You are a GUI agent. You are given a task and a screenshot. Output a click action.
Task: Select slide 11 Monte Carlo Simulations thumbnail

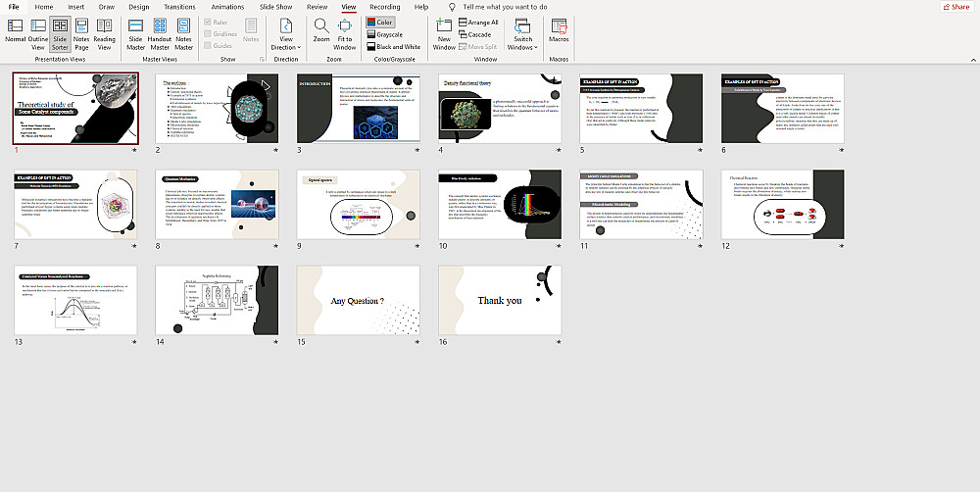tap(641, 205)
